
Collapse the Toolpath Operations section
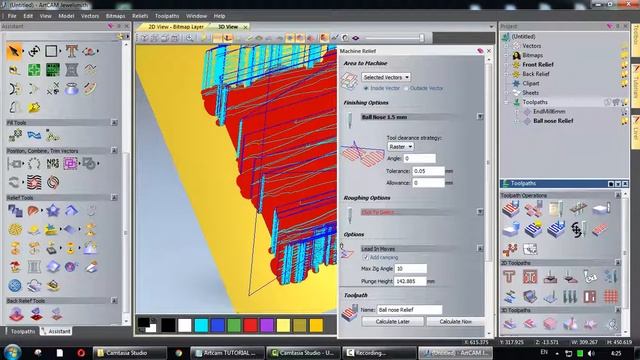(x=618, y=196)
